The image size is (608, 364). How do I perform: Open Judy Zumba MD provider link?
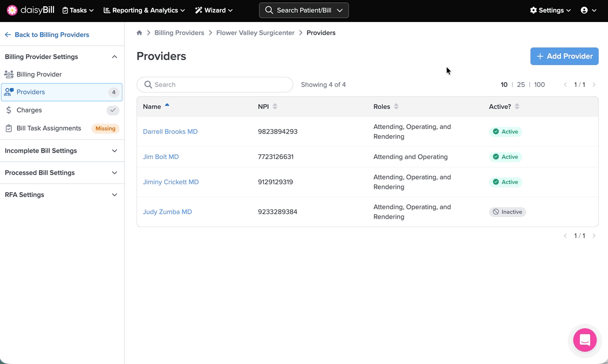click(167, 212)
